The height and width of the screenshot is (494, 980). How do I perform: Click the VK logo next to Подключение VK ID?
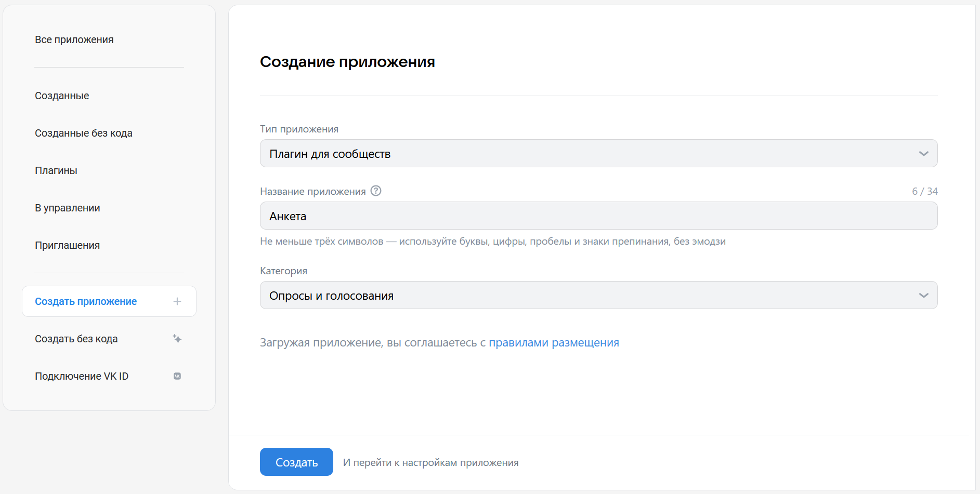tap(177, 376)
